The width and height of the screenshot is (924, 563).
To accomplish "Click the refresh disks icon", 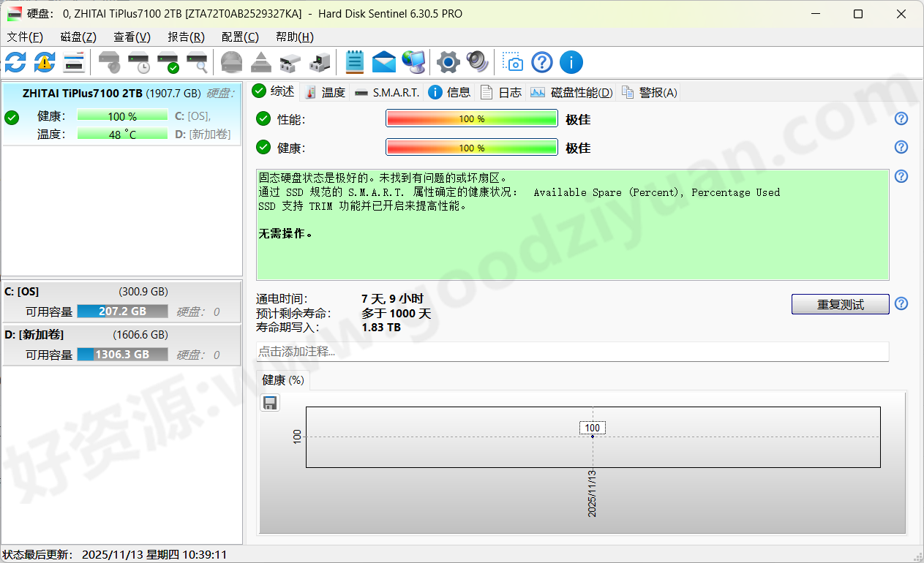I will pyautogui.click(x=15, y=62).
